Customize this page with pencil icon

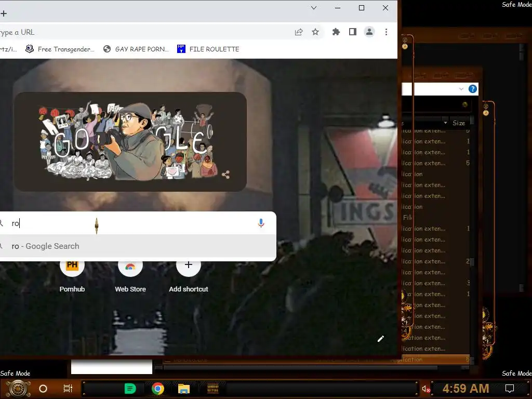(381, 339)
